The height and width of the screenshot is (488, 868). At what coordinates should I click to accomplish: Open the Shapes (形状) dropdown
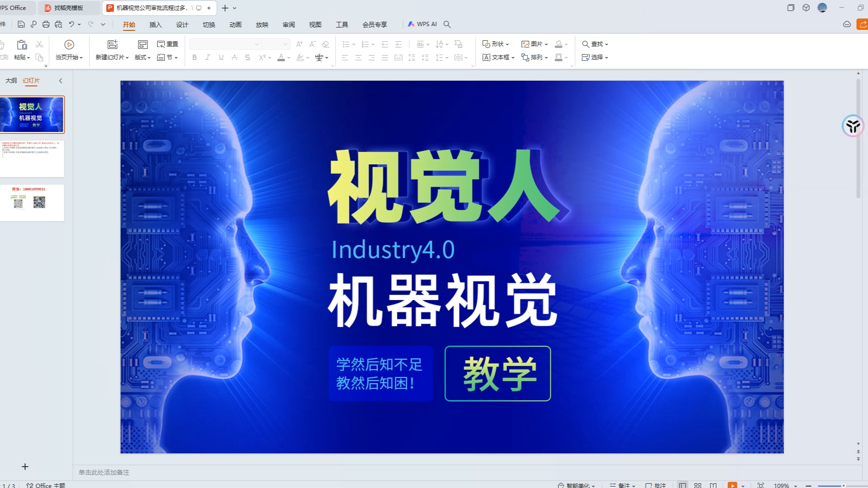tap(496, 44)
